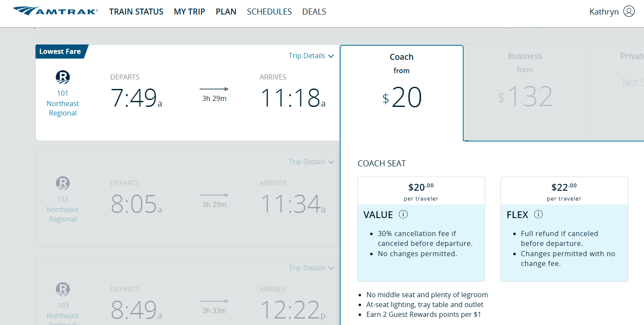Open the PLAN menu
This screenshot has height=325, width=644.
tap(226, 12)
